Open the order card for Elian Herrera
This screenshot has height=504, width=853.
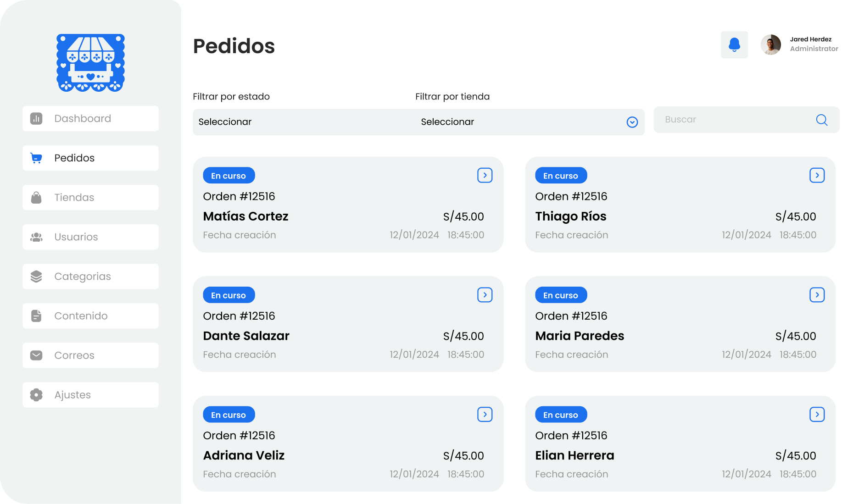pyautogui.click(x=817, y=414)
